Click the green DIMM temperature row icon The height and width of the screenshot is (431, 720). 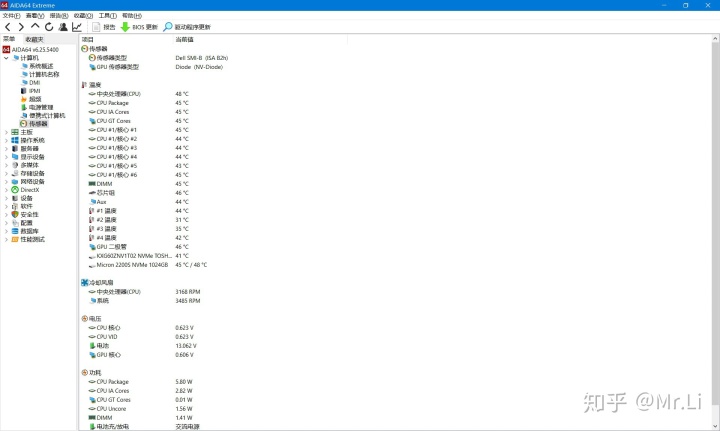coord(92,184)
